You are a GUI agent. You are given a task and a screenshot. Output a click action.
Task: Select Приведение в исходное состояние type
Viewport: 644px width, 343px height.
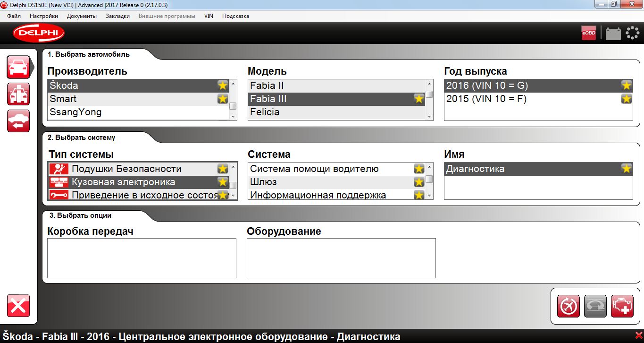(139, 194)
